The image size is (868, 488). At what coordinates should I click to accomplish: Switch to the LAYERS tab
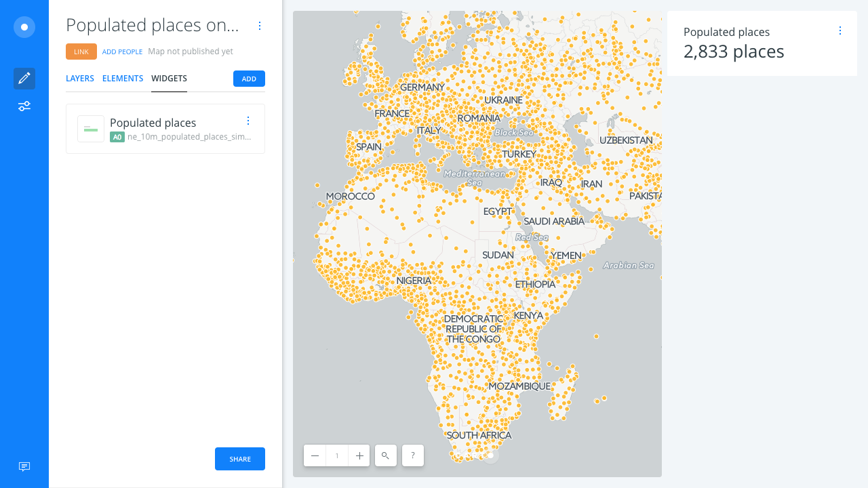(79, 78)
